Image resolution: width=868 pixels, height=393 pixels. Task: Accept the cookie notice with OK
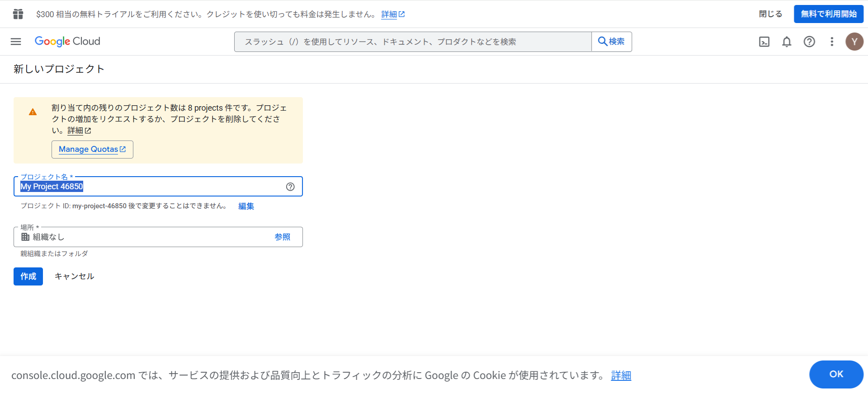tap(836, 374)
